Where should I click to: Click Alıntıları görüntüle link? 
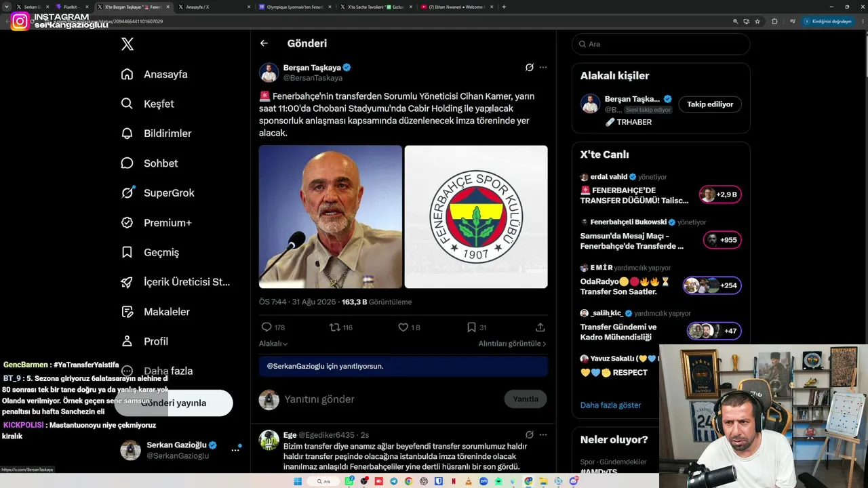(x=512, y=344)
